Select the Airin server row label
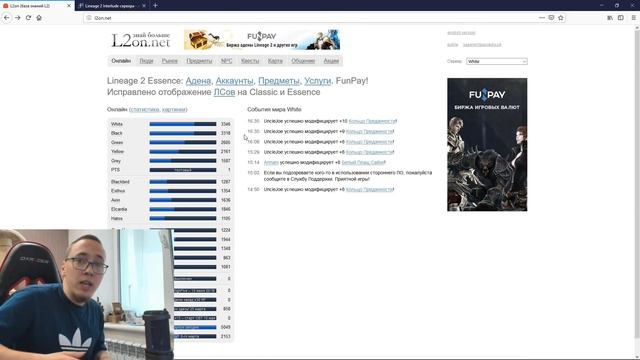This screenshot has height=360, width=640. [116, 200]
